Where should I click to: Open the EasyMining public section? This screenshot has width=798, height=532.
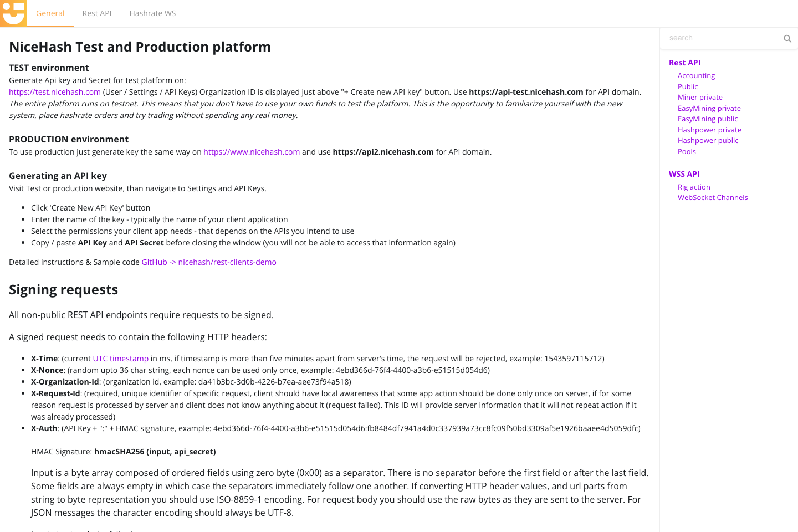coord(708,119)
